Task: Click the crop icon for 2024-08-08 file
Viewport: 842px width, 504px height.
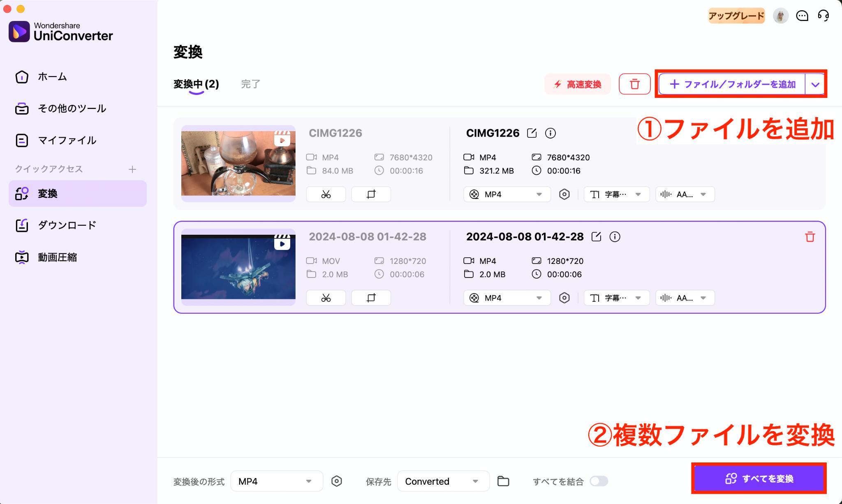Action: point(371,297)
